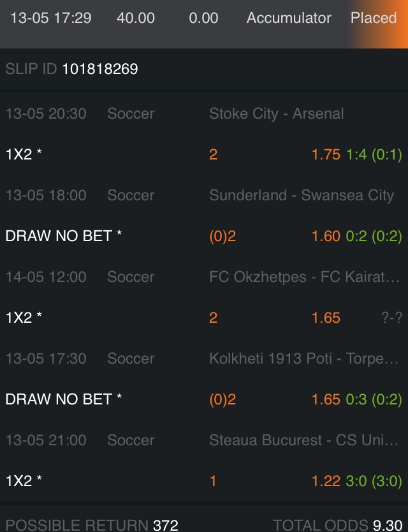
Task: Open the Sunderland - Swansea City match
Action: point(301,196)
